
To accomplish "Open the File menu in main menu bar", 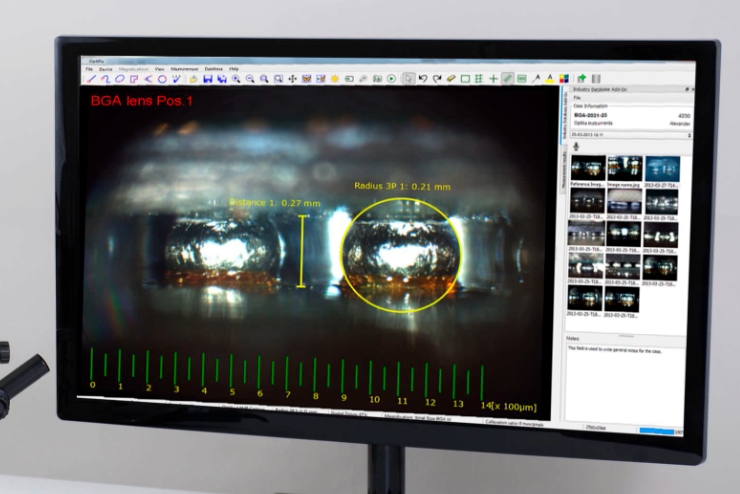I will (x=89, y=69).
